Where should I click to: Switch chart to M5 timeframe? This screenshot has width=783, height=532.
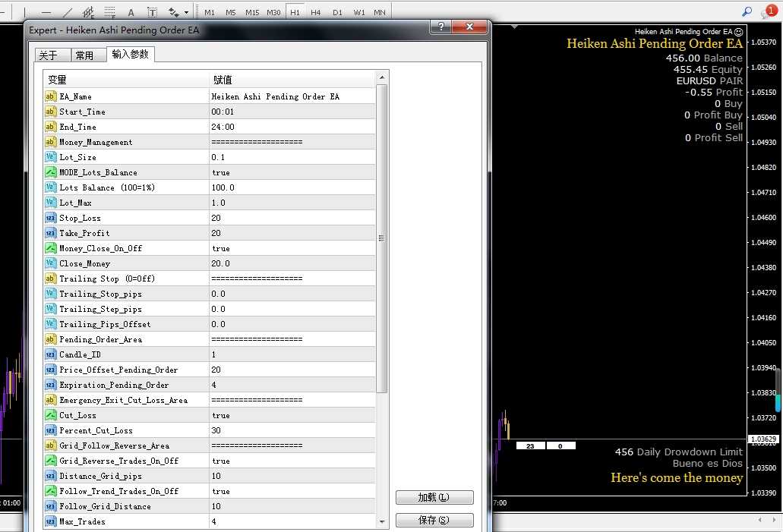(x=232, y=11)
